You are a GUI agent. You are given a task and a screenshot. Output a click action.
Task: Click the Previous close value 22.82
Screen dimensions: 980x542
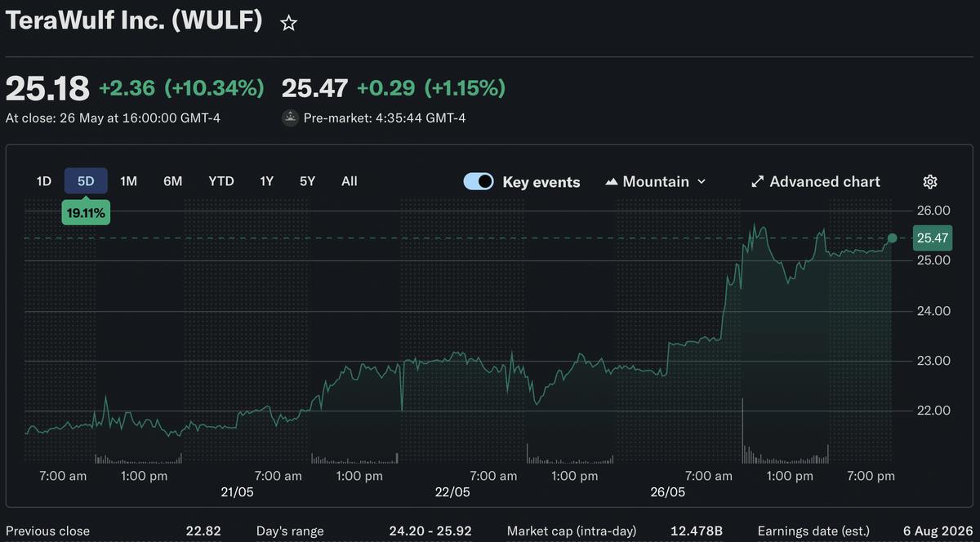(x=203, y=531)
